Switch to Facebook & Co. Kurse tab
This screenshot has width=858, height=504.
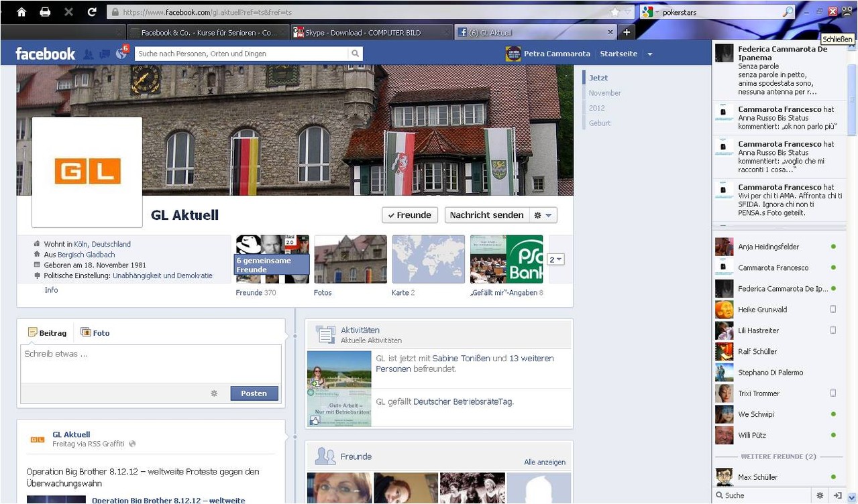(209, 32)
